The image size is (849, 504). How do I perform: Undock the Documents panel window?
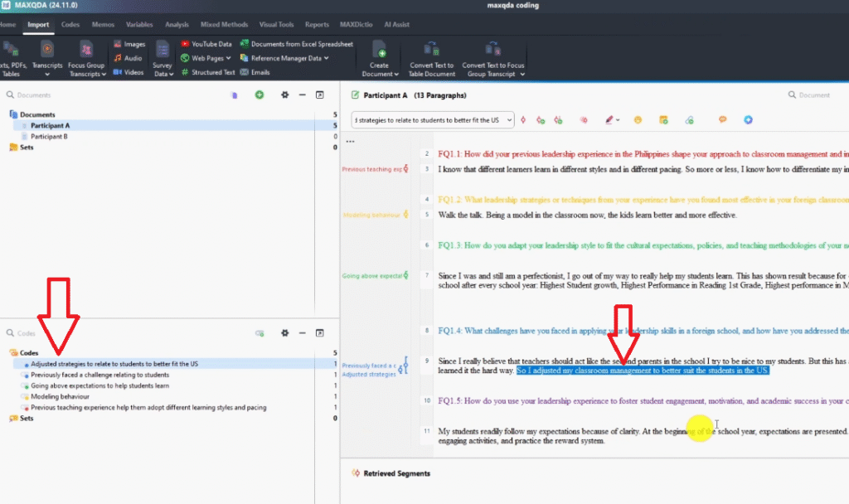[320, 95]
